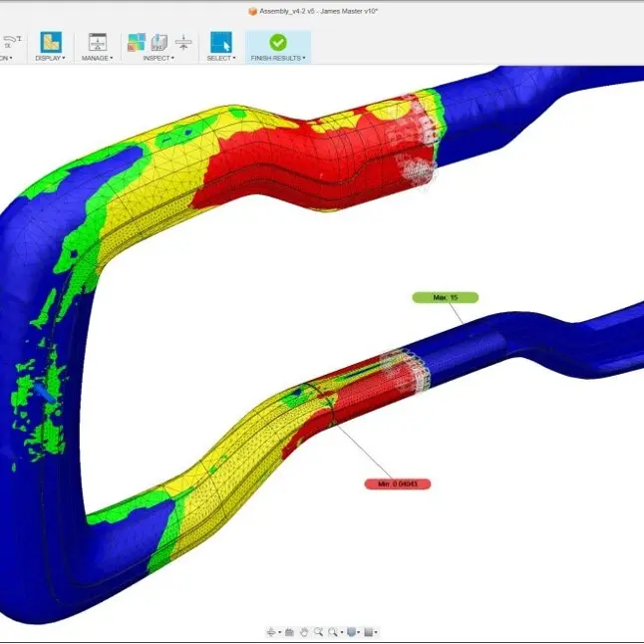Activate the Zoom magnifier tool
Viewport: 644px width, 644px height.
click(318, 632)
